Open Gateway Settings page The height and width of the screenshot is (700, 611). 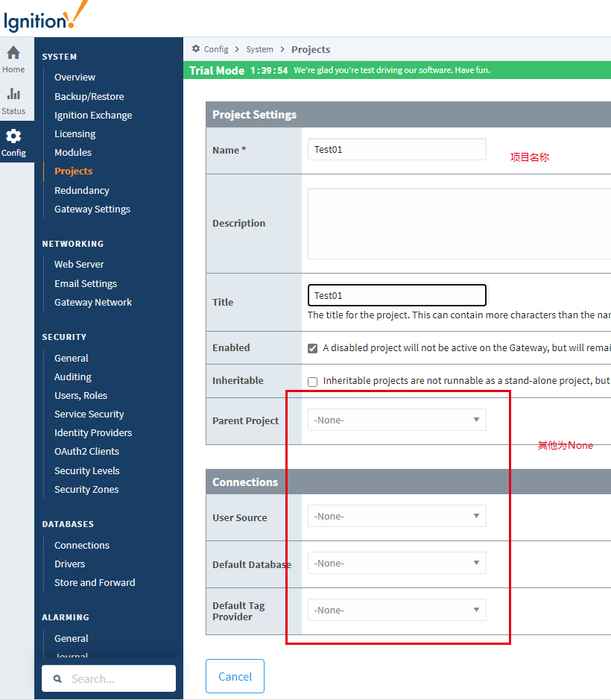[x=92, y=209]
